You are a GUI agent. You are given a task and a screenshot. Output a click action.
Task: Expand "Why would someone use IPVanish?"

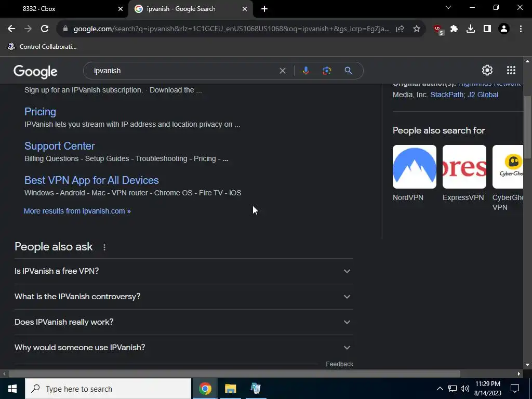tap(183, 348)
